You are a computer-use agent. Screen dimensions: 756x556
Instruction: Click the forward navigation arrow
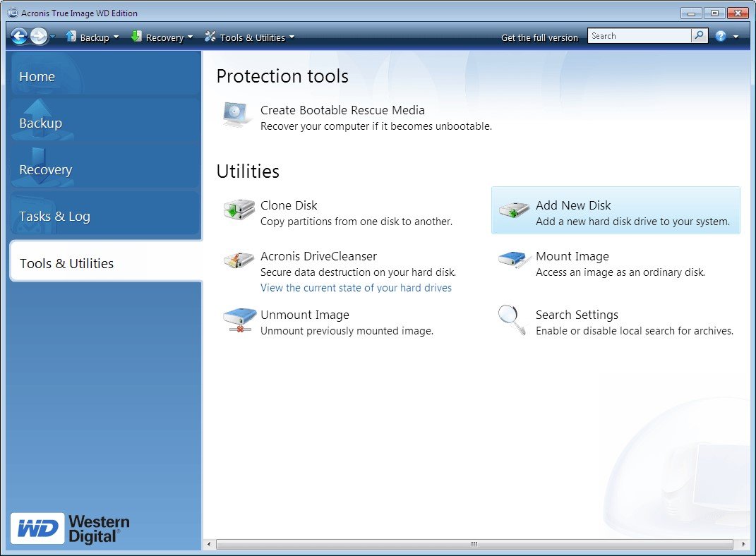(x=39, y=36)
